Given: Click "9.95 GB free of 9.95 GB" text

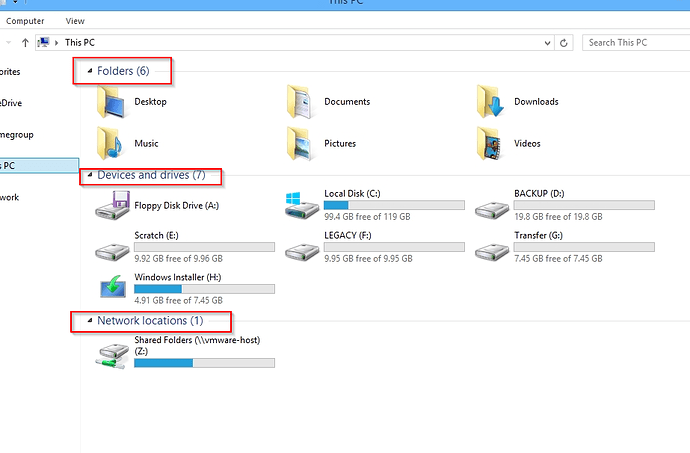Looking at the screenshot, I should (x=368, y=258).
